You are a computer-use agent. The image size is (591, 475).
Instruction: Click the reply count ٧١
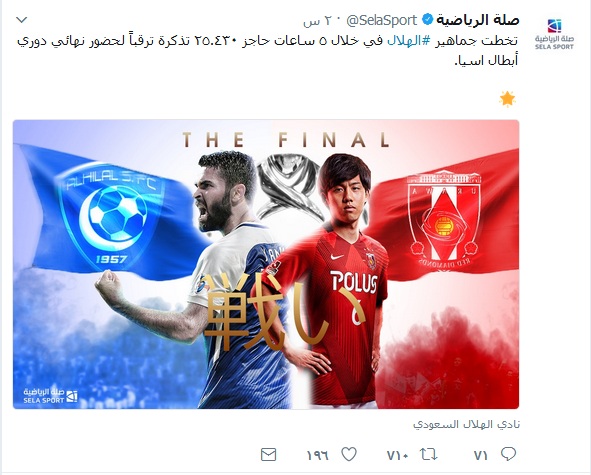point(481,455)
